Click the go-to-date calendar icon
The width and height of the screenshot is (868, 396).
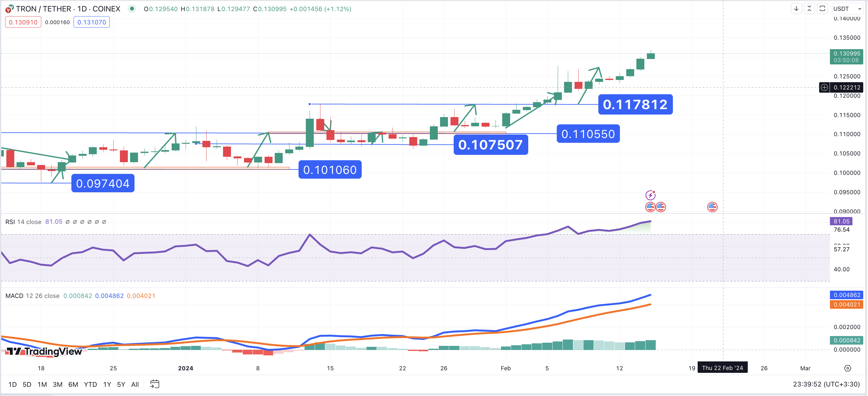click(x=154, y=384)
